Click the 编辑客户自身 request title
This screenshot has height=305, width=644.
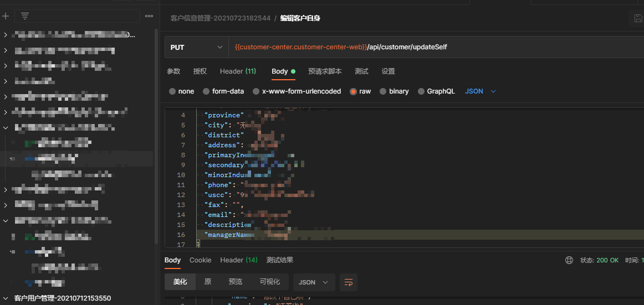[x=300, y=18]
